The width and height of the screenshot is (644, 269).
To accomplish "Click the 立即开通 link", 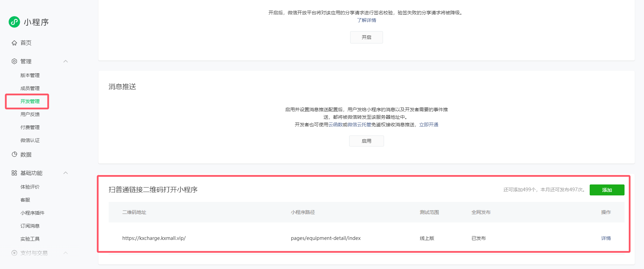I will click(x=428, y=125).
